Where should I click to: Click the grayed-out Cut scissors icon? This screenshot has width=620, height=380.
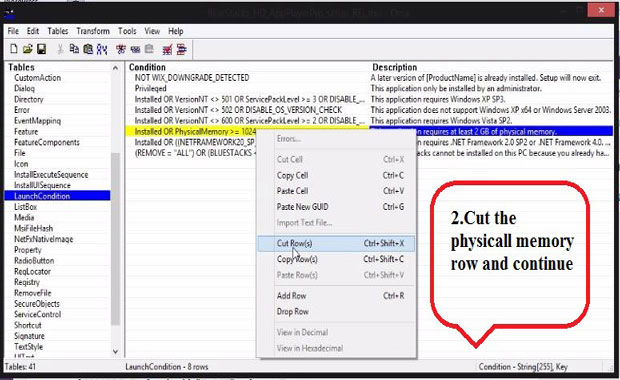pyautogui.click(x=60, y=49)
